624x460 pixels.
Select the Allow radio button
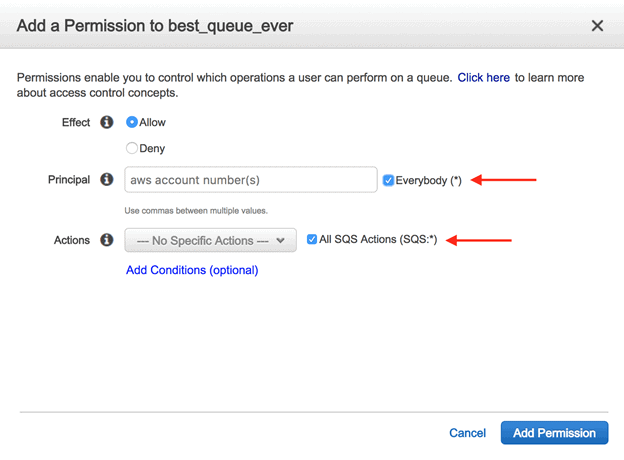click(132, 122)
